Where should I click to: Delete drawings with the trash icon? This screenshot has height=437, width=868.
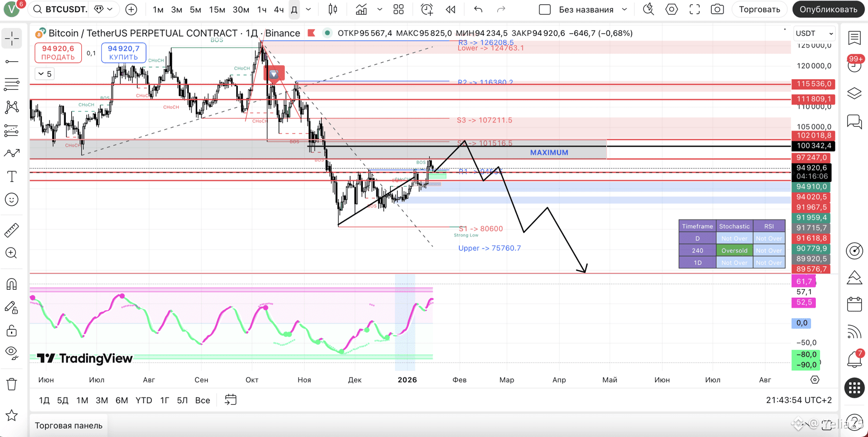point(12,384)
